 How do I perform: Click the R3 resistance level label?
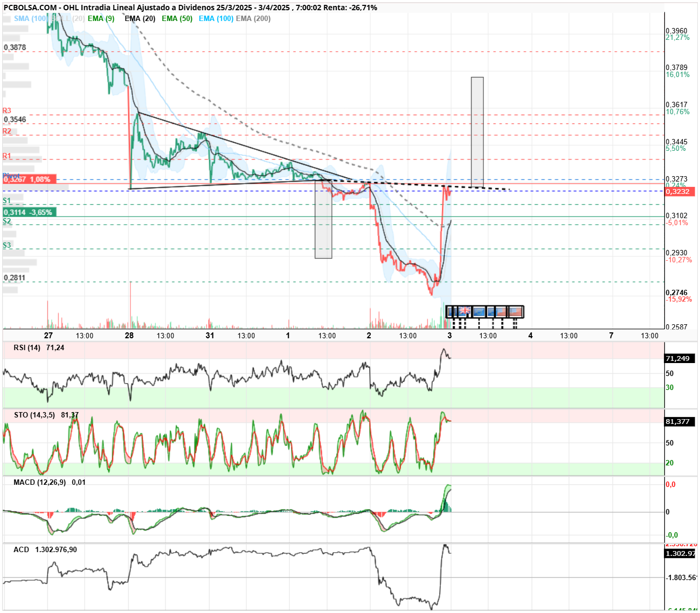pyautogui.click(x=7, y=110)
